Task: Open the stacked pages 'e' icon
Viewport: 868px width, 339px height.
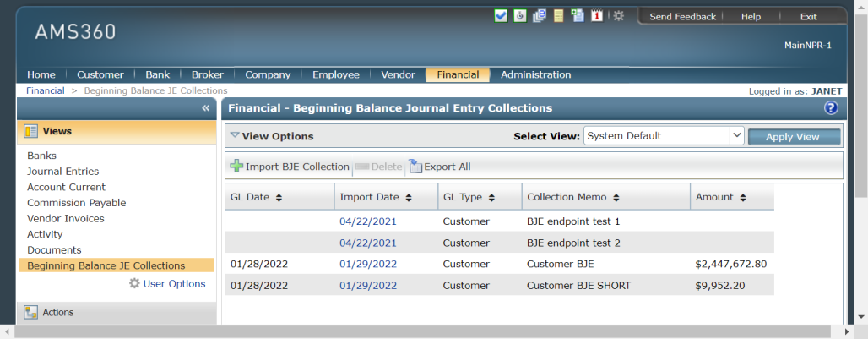Action: 540,16
